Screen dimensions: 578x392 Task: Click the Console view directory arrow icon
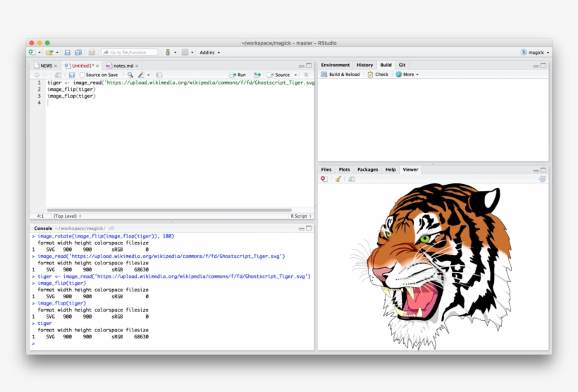(111, 228)
